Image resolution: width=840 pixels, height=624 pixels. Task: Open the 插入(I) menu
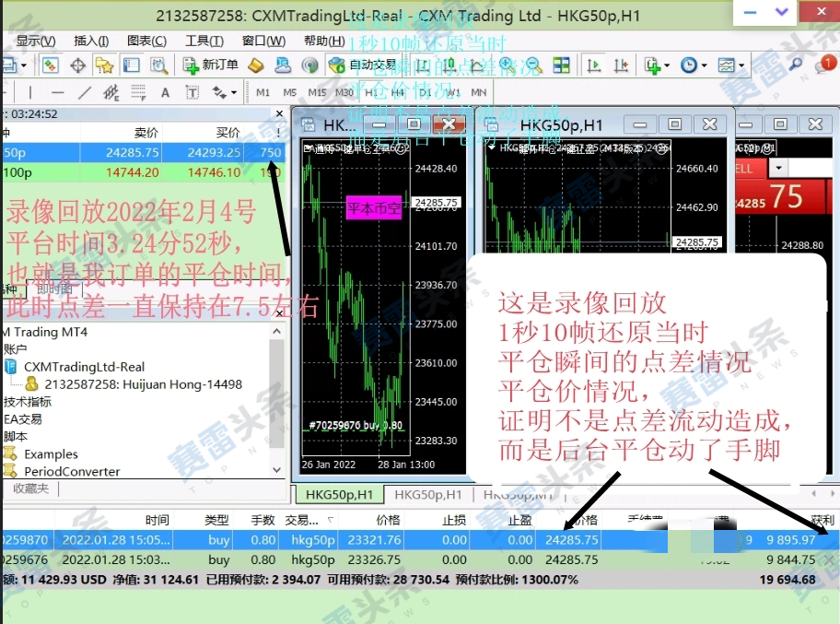(x=91, y=41)
